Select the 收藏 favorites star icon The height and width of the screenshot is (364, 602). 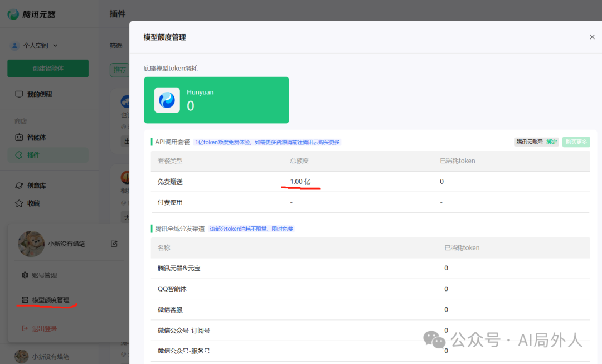[x=19, y=203]
